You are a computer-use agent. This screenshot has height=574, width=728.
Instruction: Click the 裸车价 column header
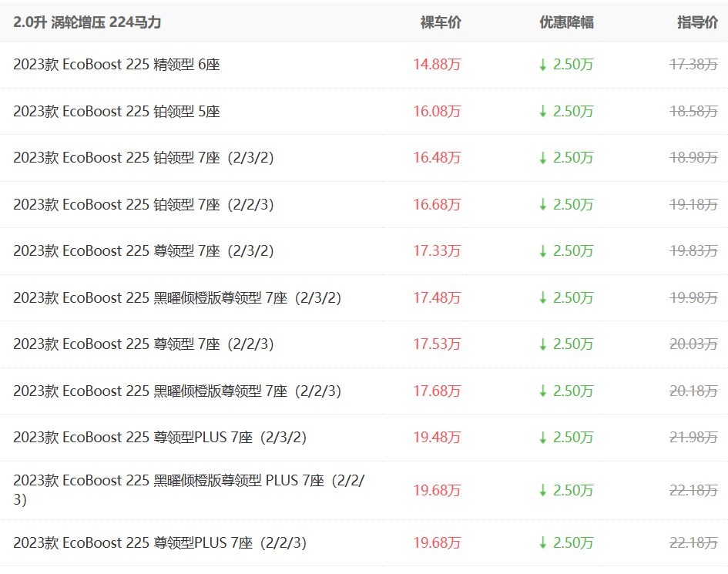click(441, 22)
